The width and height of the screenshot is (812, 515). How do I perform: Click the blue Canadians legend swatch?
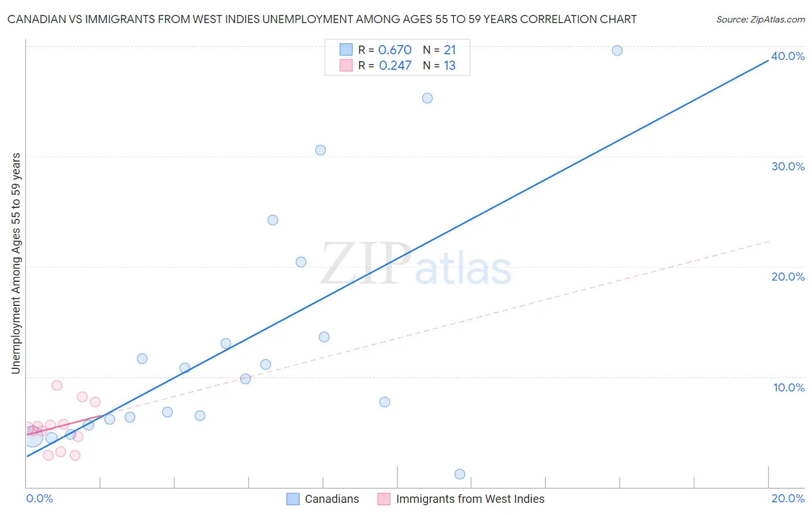tap(293, 499)
